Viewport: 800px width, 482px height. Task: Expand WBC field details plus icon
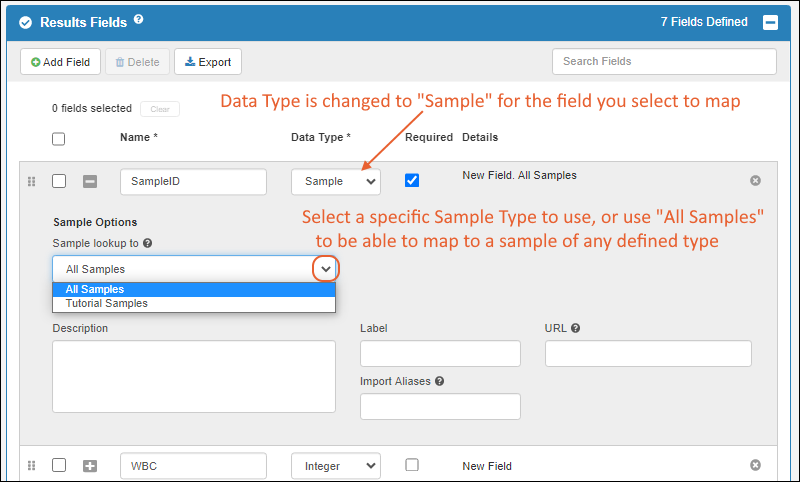point(90,465)
